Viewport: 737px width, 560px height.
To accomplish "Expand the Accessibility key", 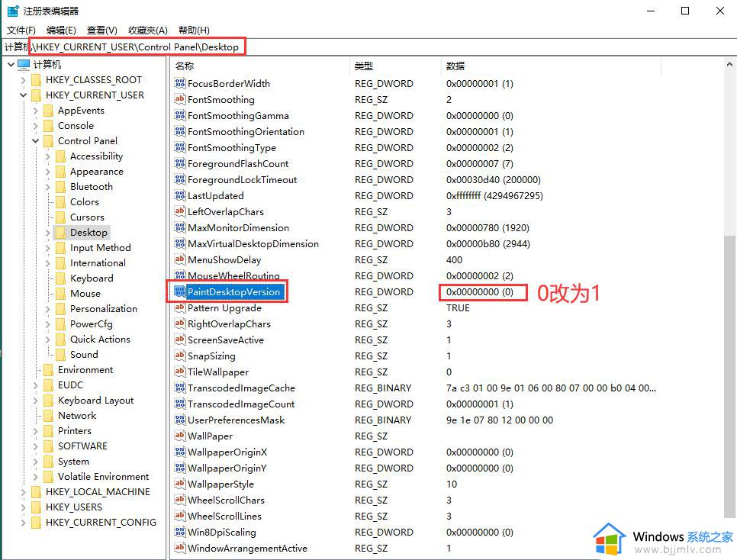I will click(x=47, y=156).
